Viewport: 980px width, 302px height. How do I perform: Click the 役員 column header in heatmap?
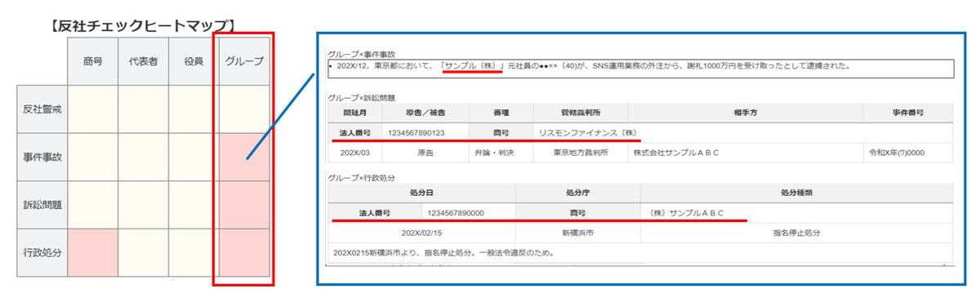click(x=194, y=61)
